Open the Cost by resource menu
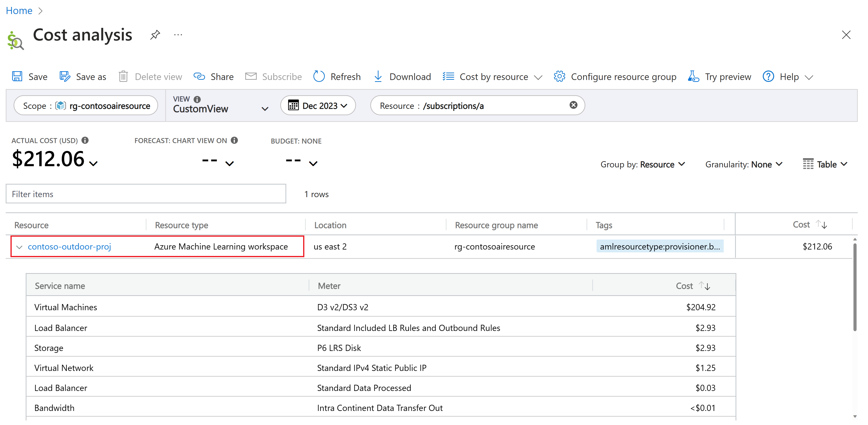This screenshot has width=868, height=425. (492, 76)
